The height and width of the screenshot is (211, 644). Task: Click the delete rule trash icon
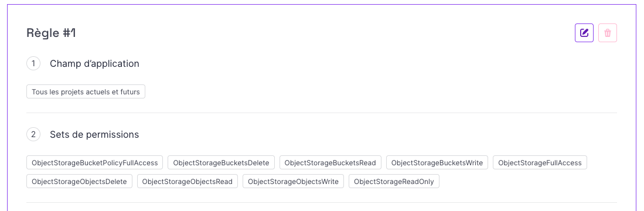pos(608,33)
